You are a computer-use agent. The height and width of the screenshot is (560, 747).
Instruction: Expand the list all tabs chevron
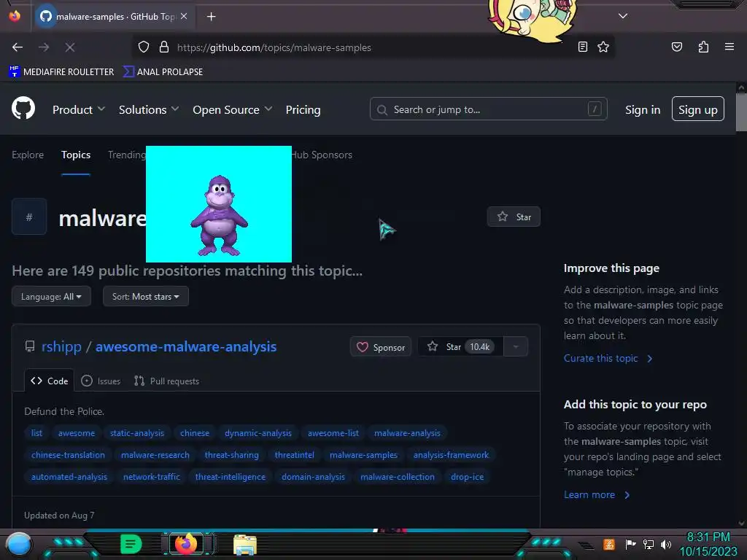(623, 16)
